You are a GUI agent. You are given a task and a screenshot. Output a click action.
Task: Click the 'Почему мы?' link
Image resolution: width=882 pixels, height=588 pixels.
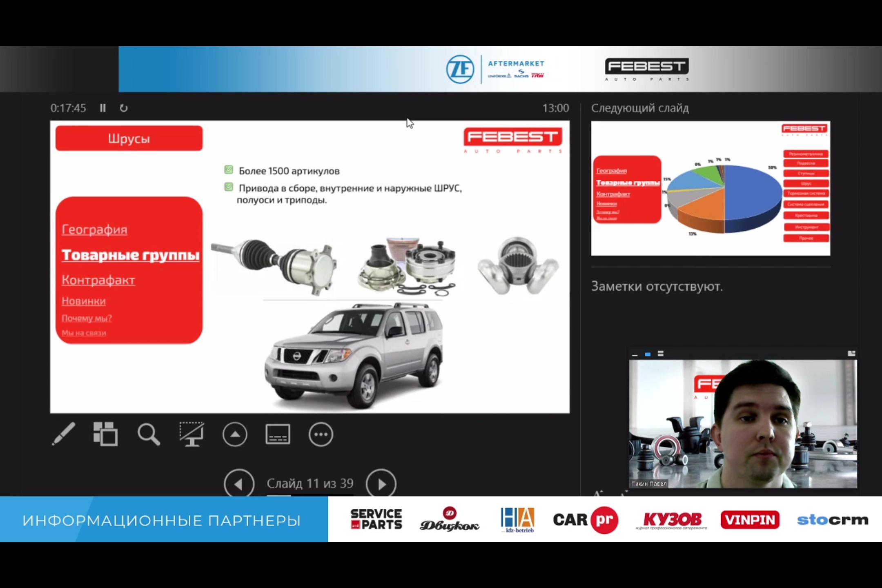[x=87, y=318]
